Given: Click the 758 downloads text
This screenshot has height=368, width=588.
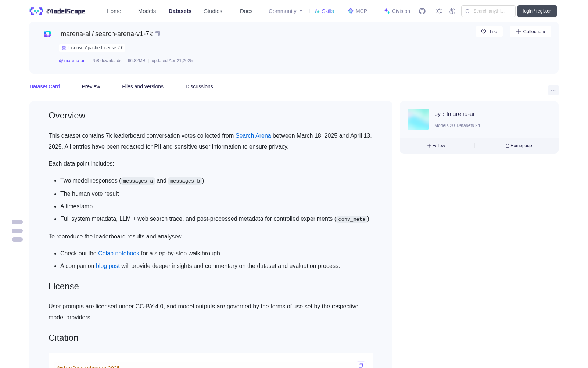Looking at the screenshot, I should 107,61.
